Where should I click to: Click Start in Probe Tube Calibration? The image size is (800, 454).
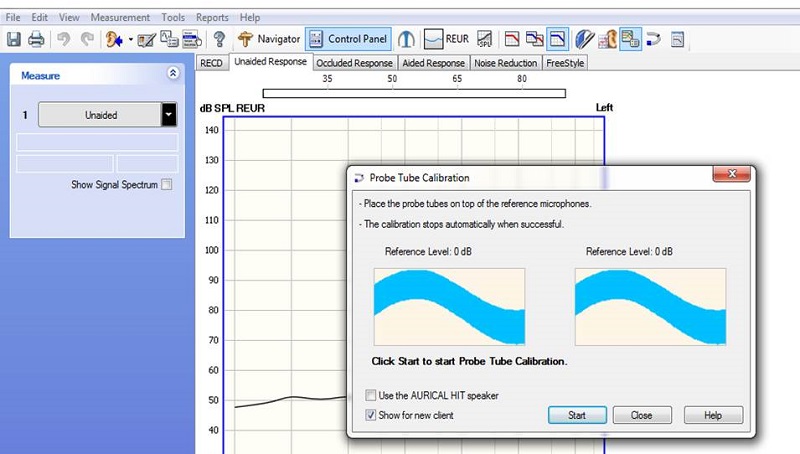[x=577, y=415]
